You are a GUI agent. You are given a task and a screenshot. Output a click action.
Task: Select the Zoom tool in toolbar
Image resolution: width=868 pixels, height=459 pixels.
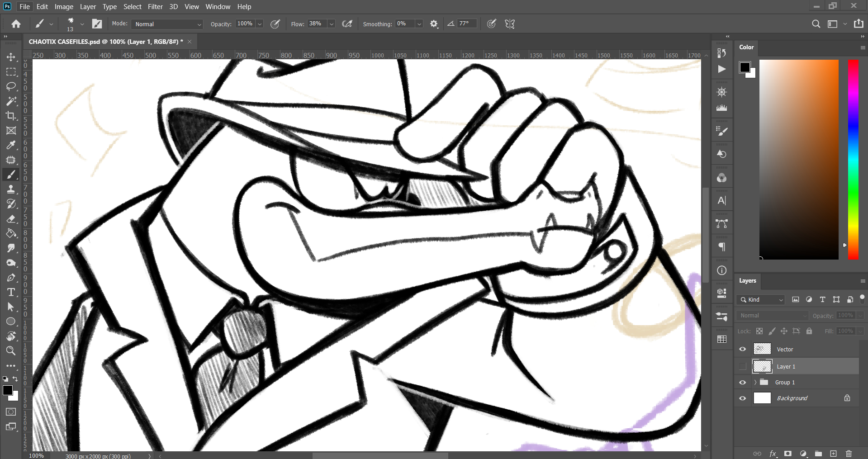coord(11,350)
